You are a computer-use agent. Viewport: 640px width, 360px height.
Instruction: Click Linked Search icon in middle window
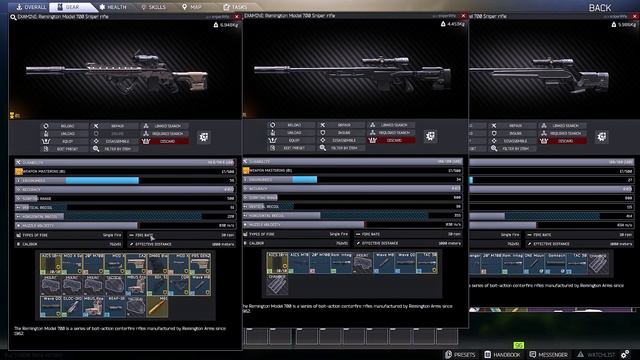[373, 125]
